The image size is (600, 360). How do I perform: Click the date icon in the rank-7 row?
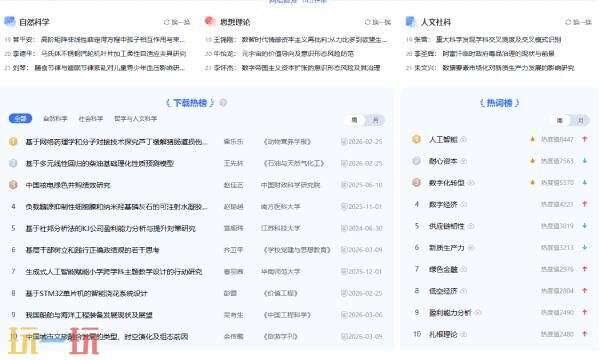coord(344,272)
